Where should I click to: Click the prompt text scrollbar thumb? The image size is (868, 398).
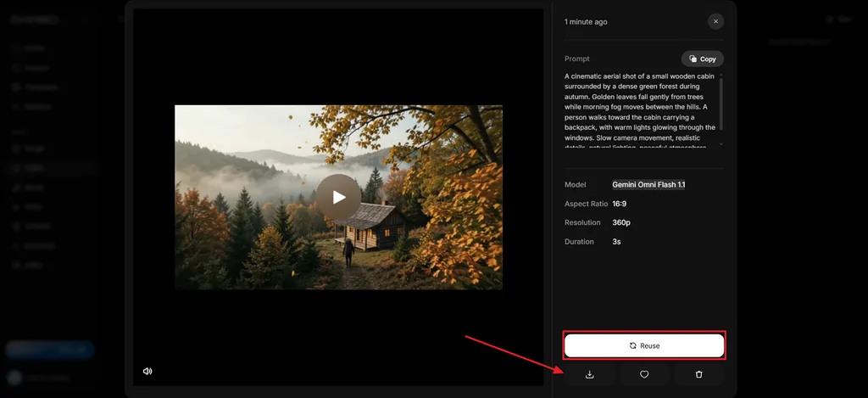[721, 104]
